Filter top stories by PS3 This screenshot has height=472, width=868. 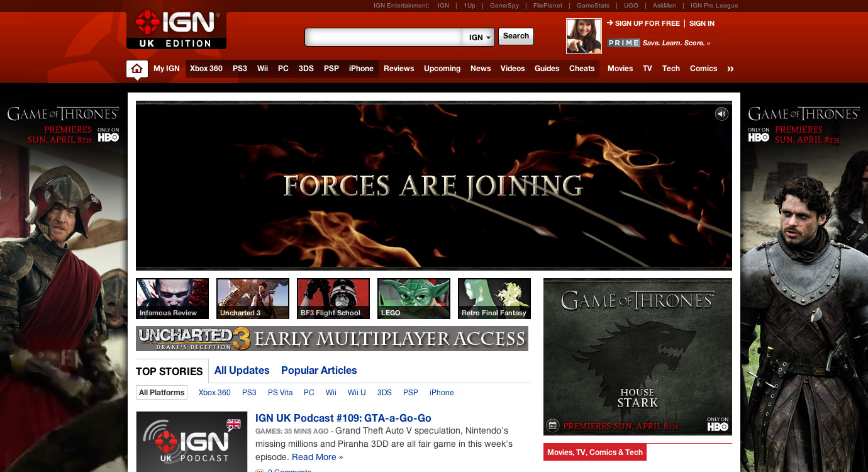(x=249, y=393)
